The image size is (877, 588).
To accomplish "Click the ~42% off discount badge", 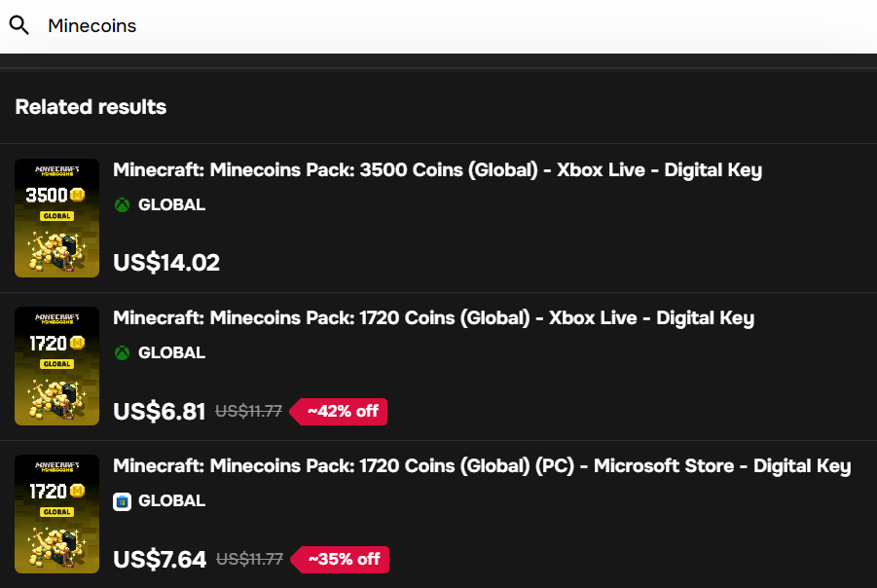I will point(342,412).
